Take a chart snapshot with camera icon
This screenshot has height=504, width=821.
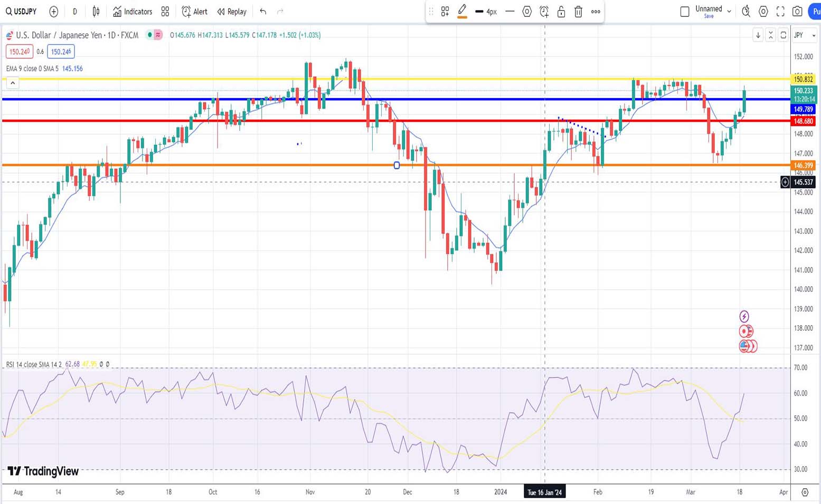coord(797,12)
